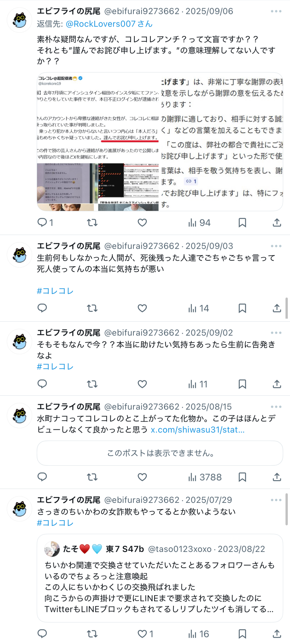The height and width of the screenshot is (644, 290).
Task: Bookmark the 2025/07/29 post
Action: [x=242, y=634]
